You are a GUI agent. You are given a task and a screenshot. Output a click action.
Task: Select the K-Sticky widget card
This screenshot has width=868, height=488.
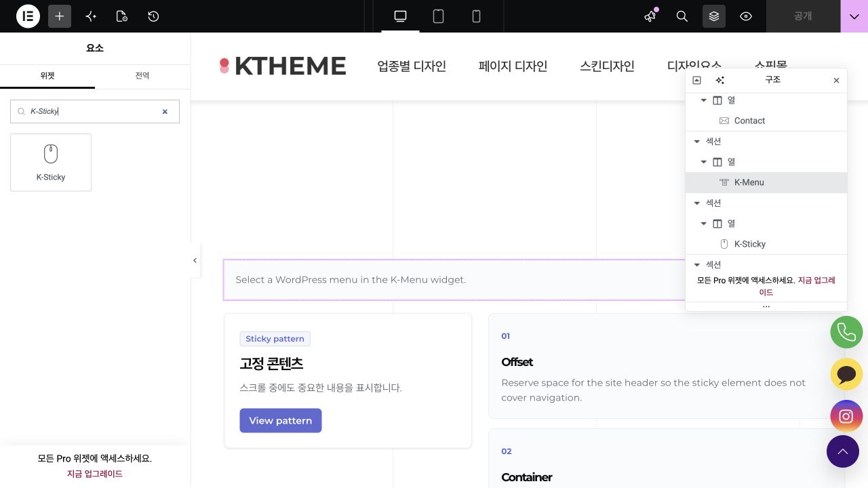(51, 163)
